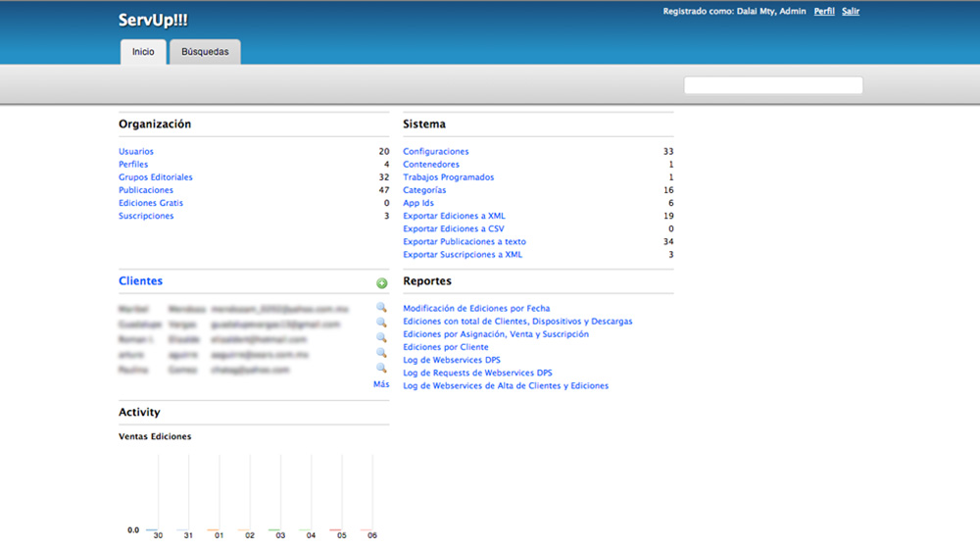View the Ediciones por Cliente report

446,347
